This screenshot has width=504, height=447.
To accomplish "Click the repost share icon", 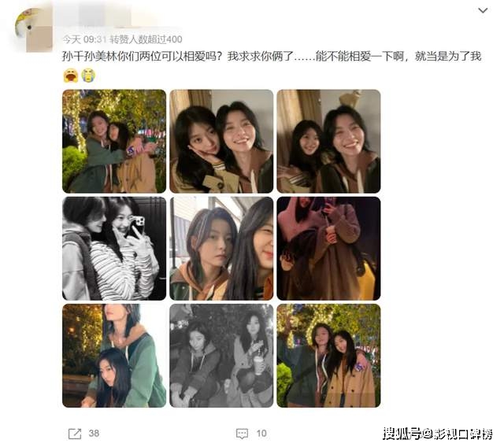I will (75, 434).
